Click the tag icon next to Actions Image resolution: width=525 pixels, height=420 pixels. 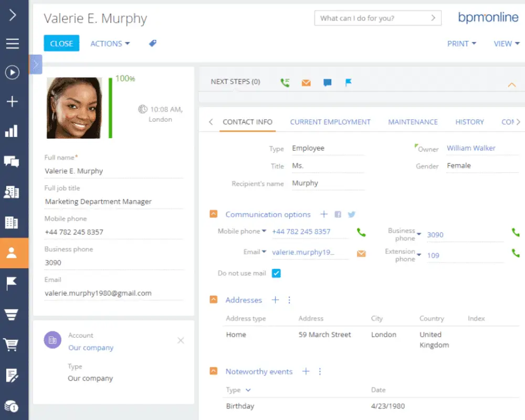(153, 44)
